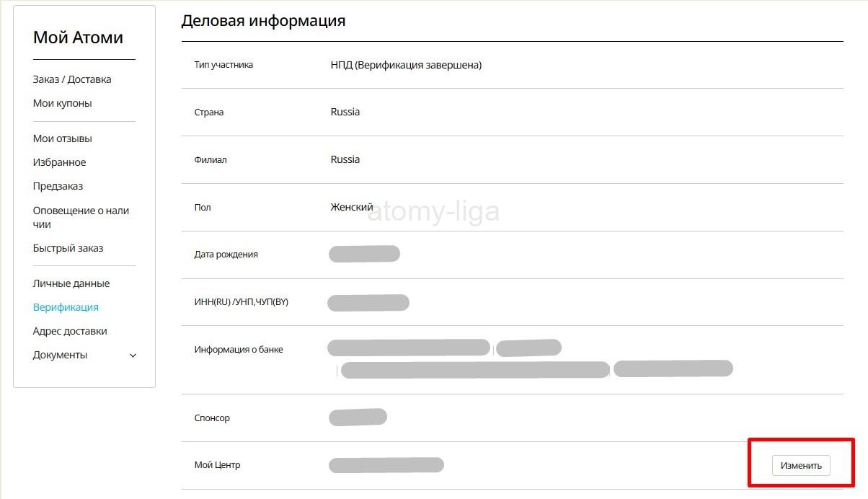Open the Предзаказ page

[x=58, y=186]
